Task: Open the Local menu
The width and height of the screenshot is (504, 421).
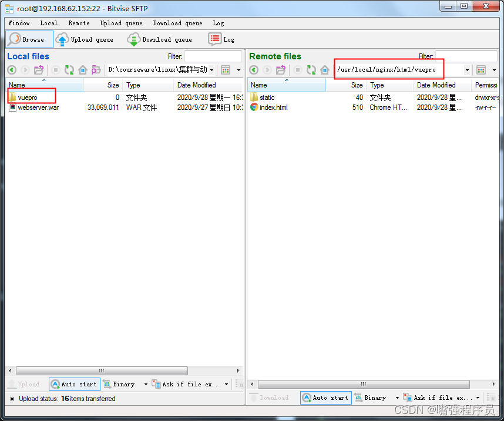Action: 49,23
